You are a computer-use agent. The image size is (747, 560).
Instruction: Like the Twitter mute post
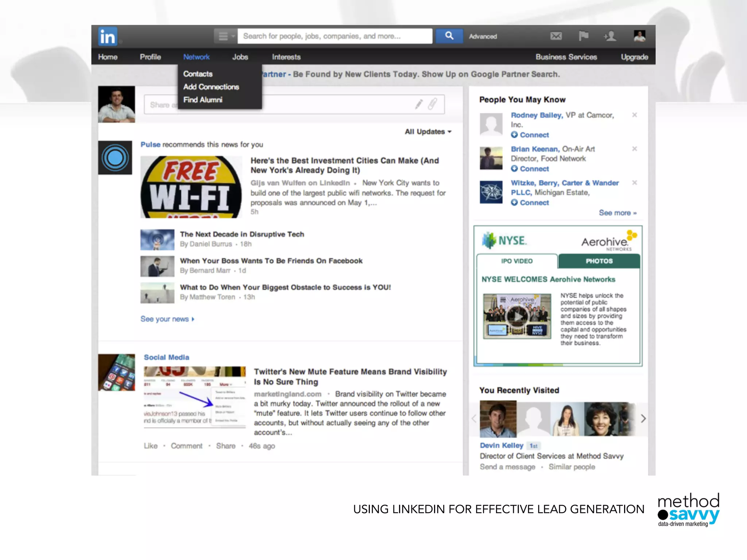(x=151, y=446)
